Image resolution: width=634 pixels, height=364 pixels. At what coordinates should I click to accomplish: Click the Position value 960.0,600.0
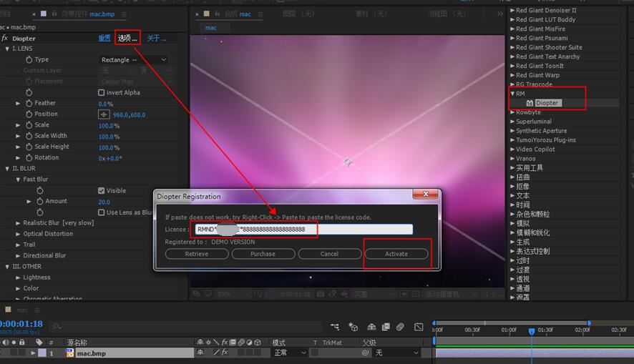point(130,114)
